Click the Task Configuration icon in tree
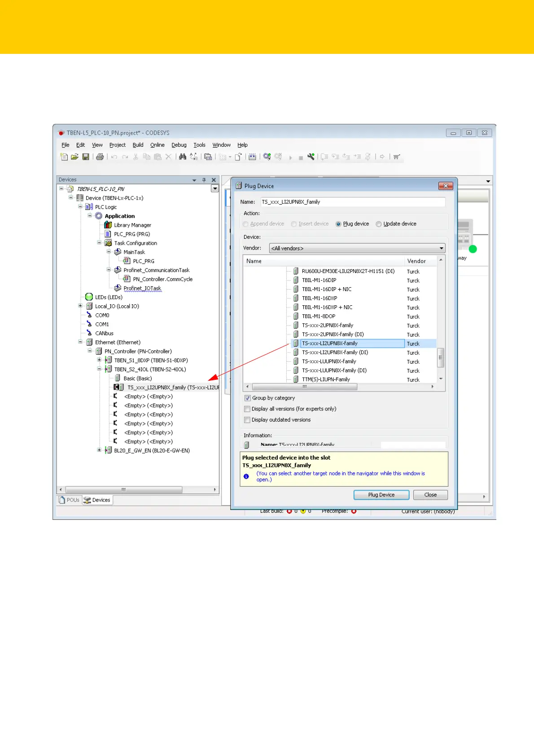The height and width of the screenshot is (756, 534). point(108,243)
